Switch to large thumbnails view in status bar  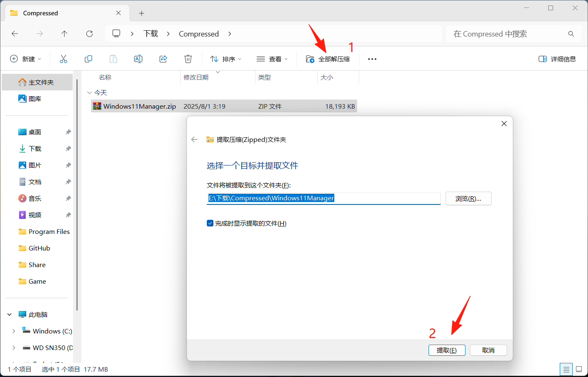[579, 369]
